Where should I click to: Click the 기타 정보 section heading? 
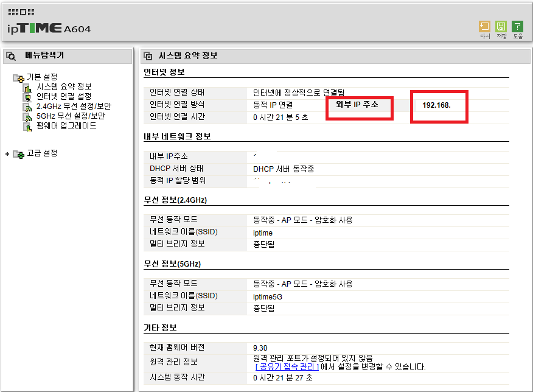pos(160,327)
